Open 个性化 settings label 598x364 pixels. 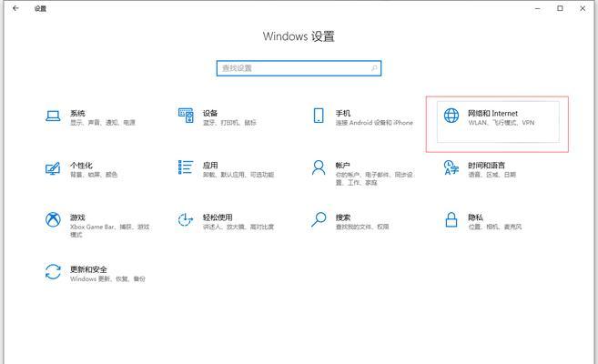coord(81,165)
